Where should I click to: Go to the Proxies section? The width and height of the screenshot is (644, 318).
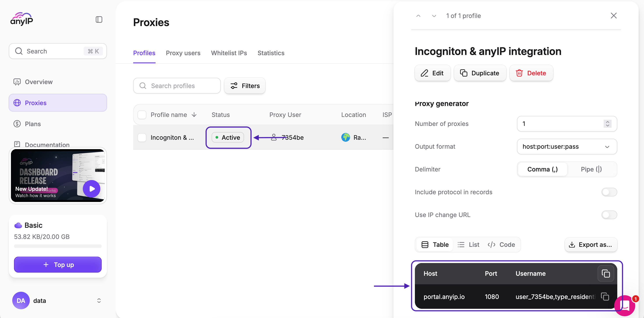[58, 103]
